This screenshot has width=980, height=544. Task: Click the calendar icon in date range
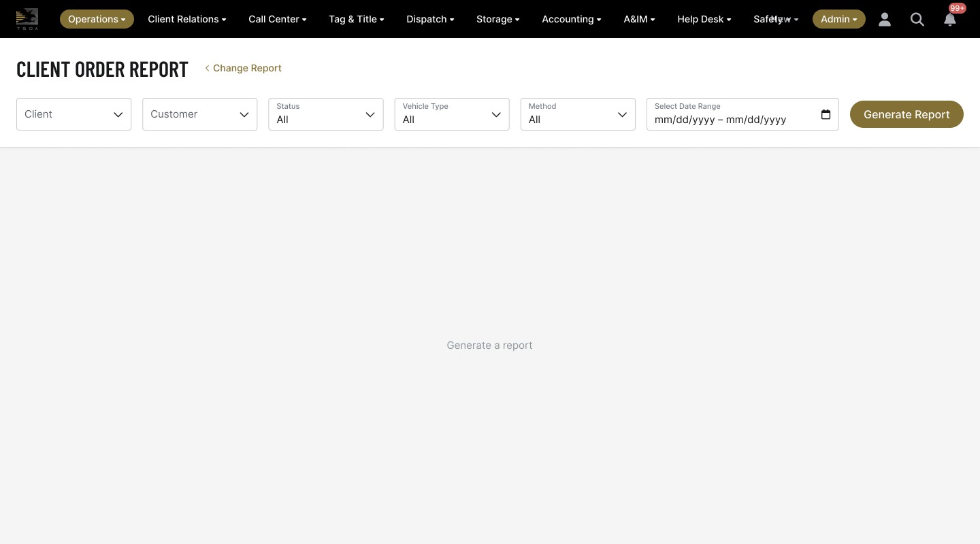click(826, 114)
